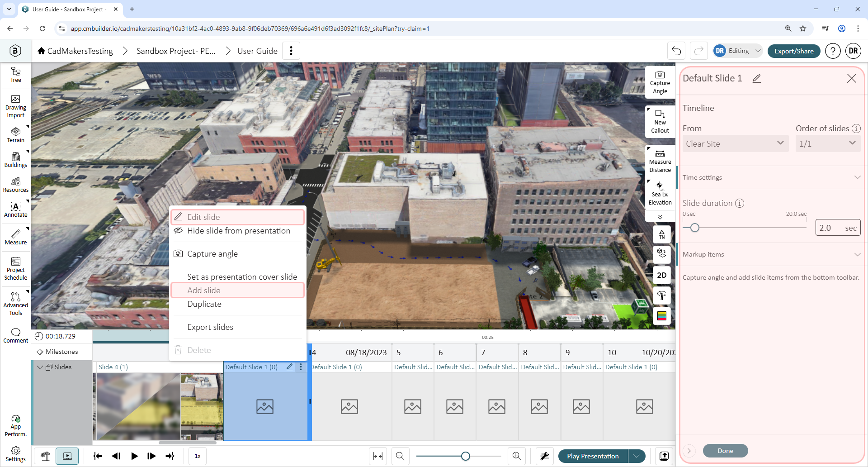The image size is (868, 467).
Task: Play the timeline
Action: [x=134, y=456]
